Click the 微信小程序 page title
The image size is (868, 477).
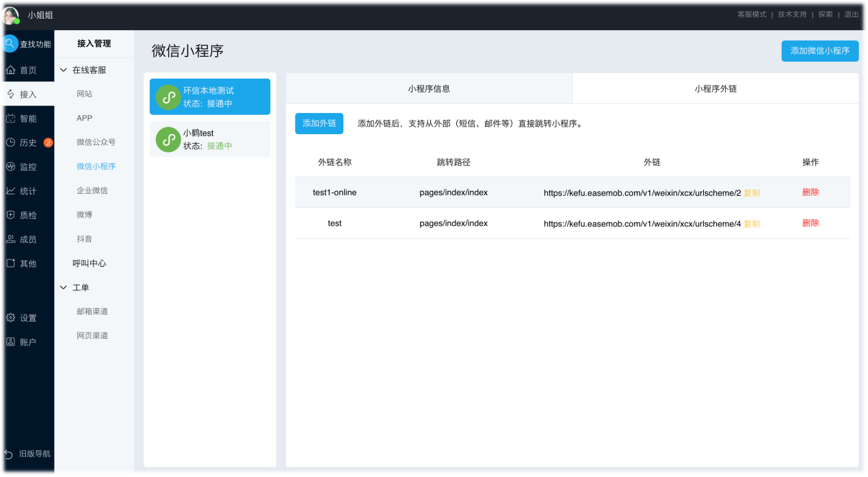tap(187, 51)
